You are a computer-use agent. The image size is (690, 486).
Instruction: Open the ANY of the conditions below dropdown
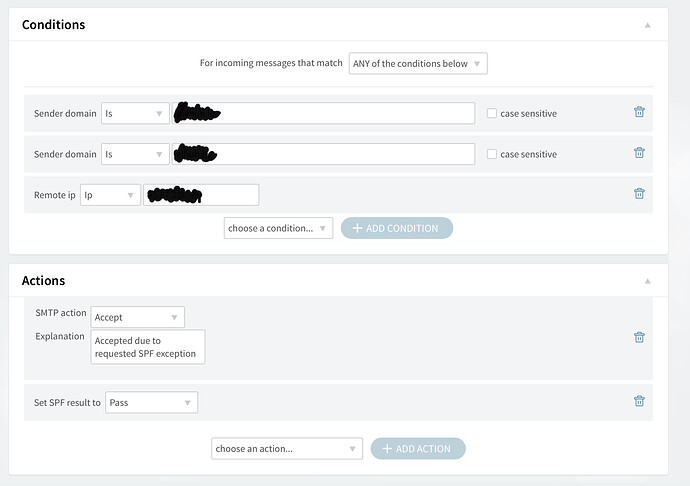[x=418, y=63]
